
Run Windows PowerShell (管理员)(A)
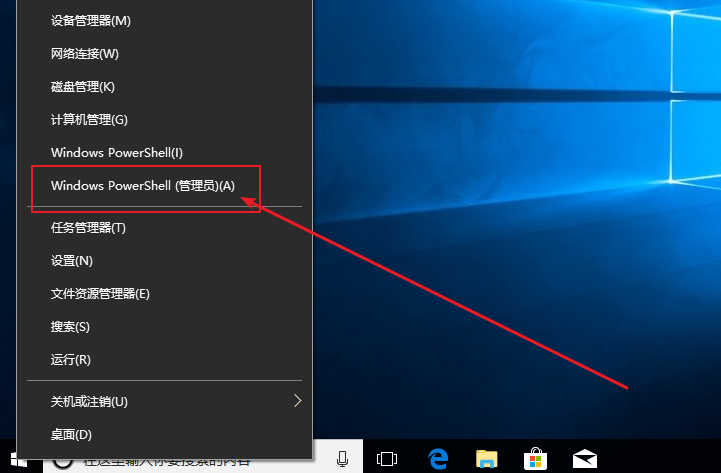pos(142,186)
